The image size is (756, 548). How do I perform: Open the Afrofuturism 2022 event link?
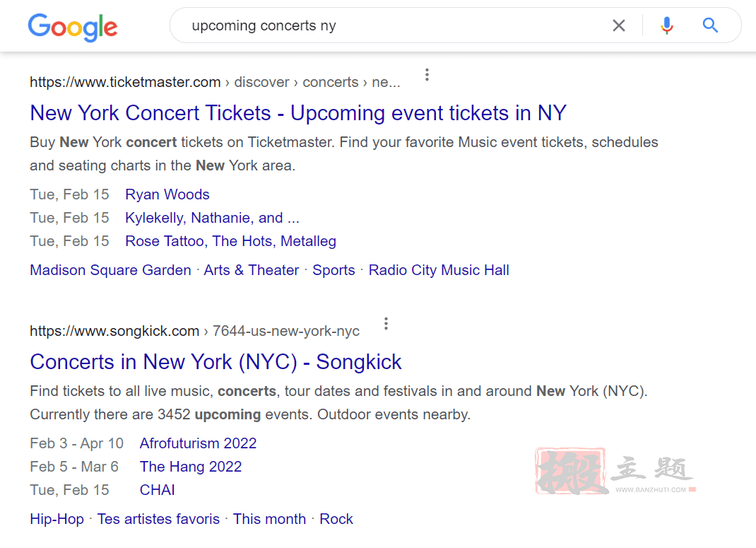pyautogui.click(x=198, y=443)
